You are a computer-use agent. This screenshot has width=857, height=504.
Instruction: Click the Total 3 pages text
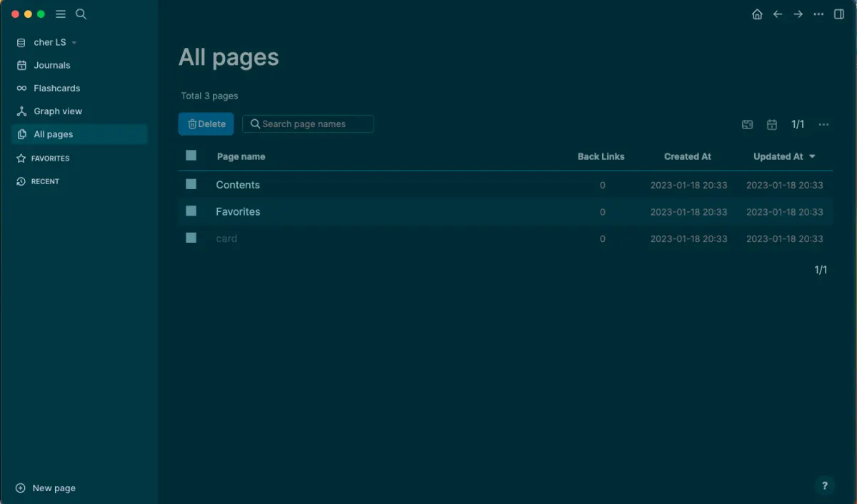pos(209,96)
